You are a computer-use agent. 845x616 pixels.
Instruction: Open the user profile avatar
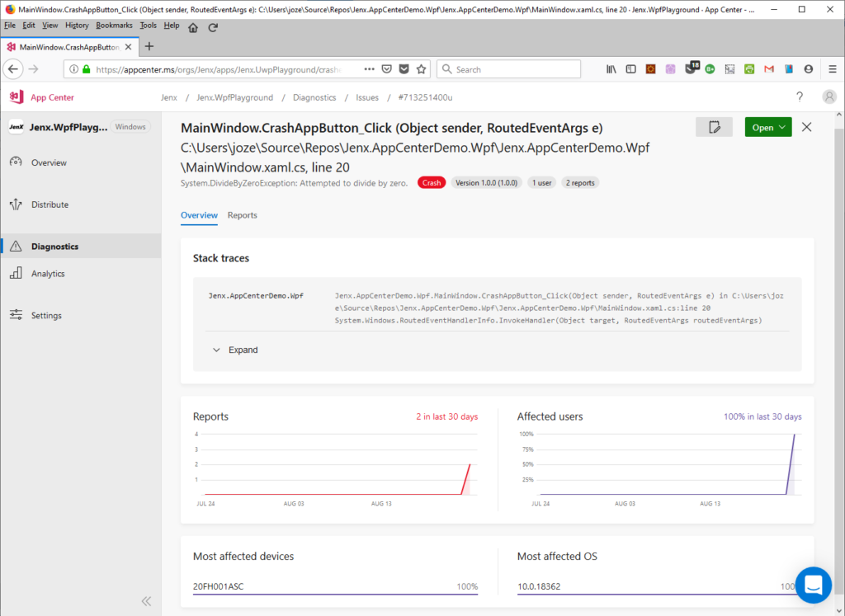tap(829, 97)
